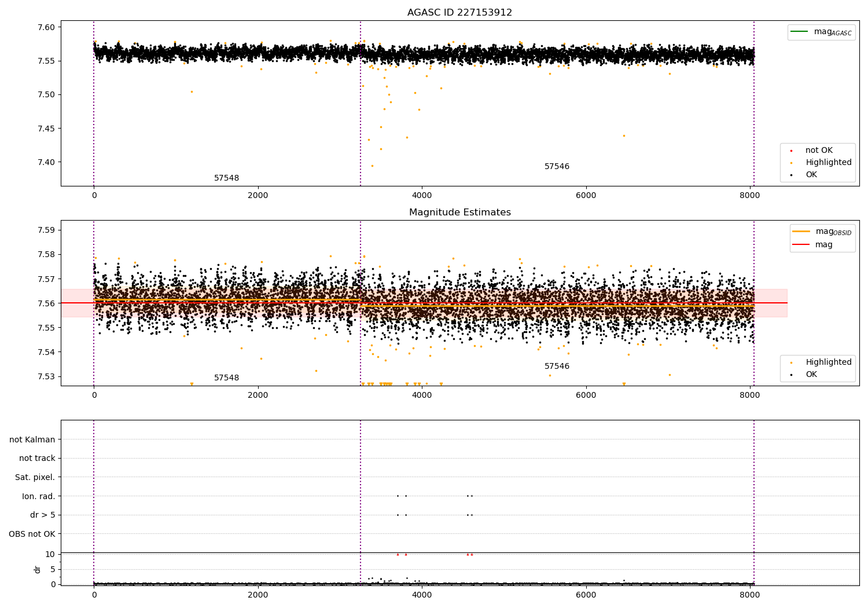
Task: Click the 10 tick on the dr axis
Action: click(50, 554)
